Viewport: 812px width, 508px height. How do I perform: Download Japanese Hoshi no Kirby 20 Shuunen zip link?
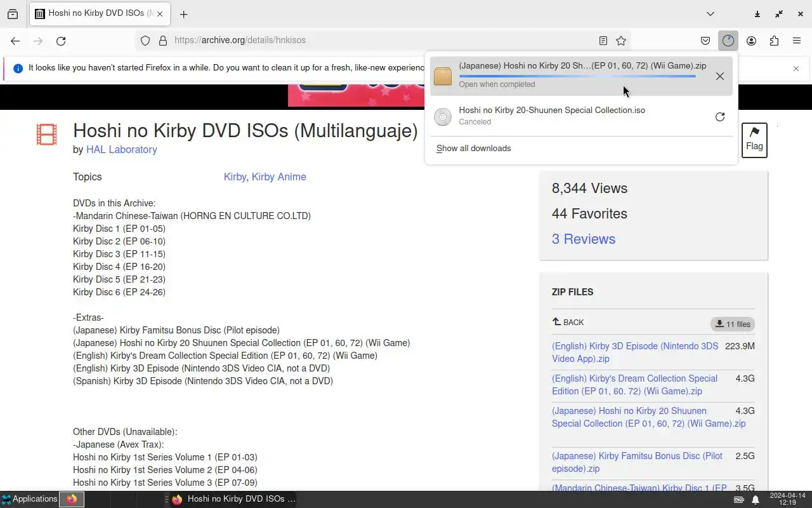click(x=648, y=417)
